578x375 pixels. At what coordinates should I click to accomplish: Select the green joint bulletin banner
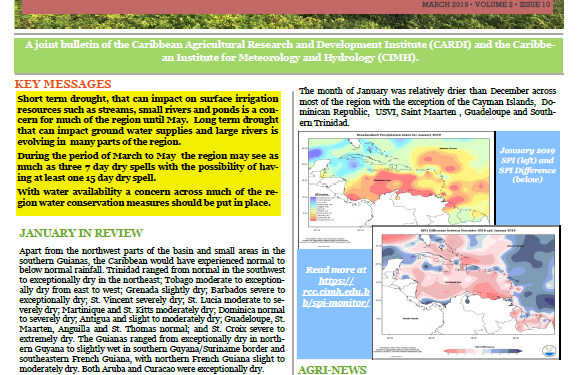[x=289, y=55]
